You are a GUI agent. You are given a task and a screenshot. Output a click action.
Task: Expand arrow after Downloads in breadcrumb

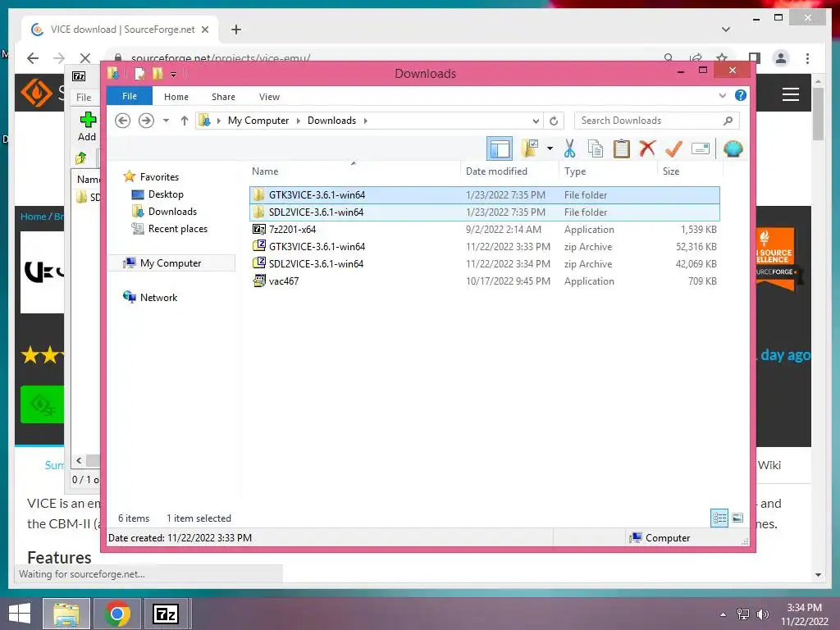[x=365, y=121]
